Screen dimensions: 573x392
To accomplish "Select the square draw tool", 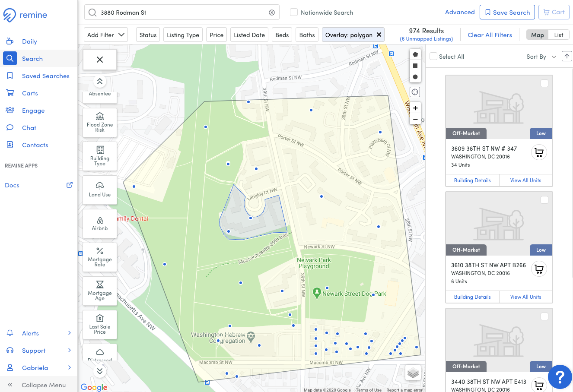I will point(415,66).
